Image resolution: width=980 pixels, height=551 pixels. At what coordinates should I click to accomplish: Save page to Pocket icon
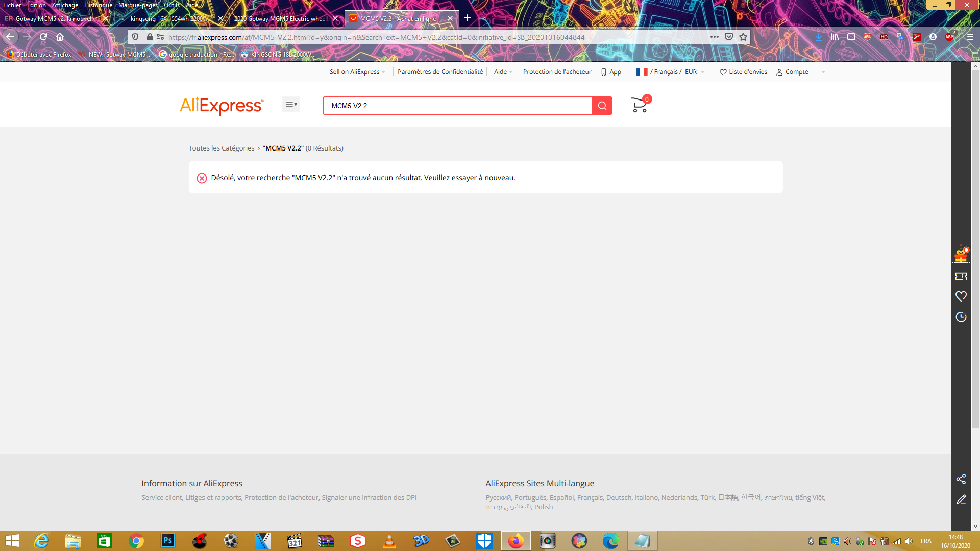[729, 37]
